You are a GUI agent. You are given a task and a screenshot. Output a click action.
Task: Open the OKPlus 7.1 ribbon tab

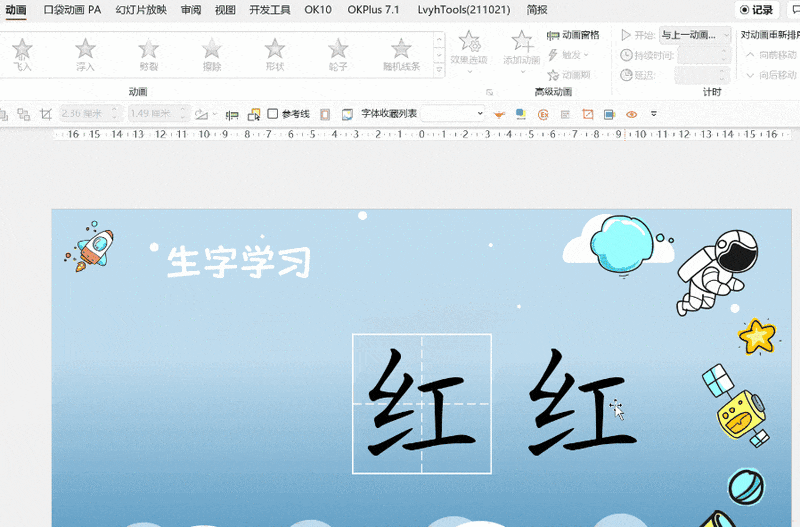(x=373, y=10)
